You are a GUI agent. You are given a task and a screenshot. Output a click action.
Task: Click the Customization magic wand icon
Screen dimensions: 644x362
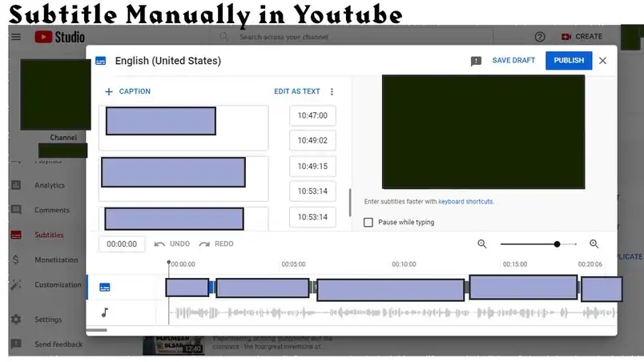click(x=16, y=284)
